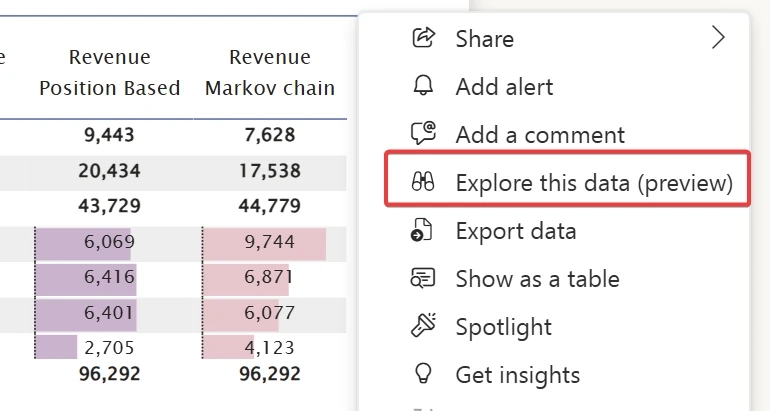Click the Show as a table icon

click(424, 279)
